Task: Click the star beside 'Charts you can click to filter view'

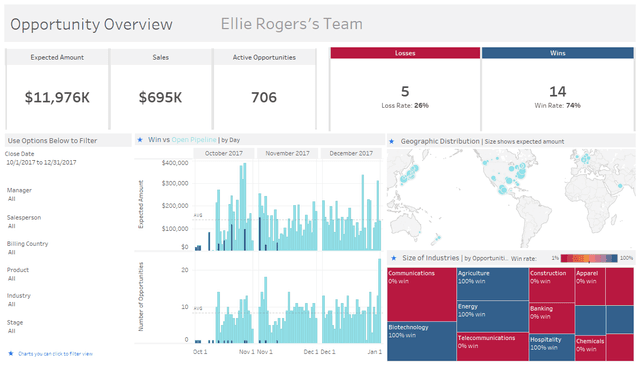Action: coord(11,353)
